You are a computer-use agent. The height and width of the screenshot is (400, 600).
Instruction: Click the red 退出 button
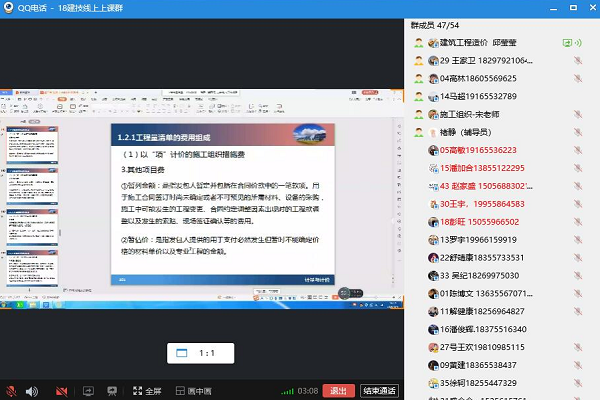(x=340, y=391)
